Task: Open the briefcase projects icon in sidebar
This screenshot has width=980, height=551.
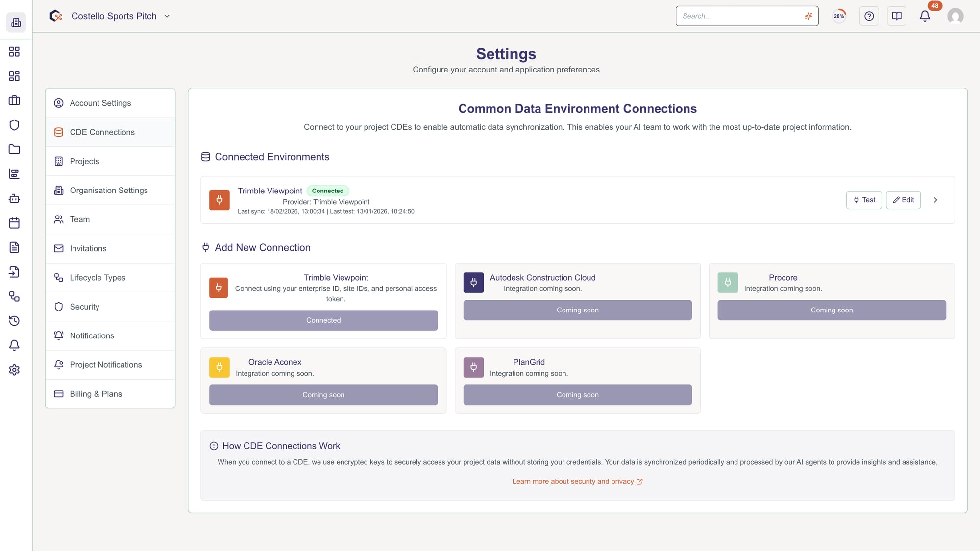Action: point(14,100)
